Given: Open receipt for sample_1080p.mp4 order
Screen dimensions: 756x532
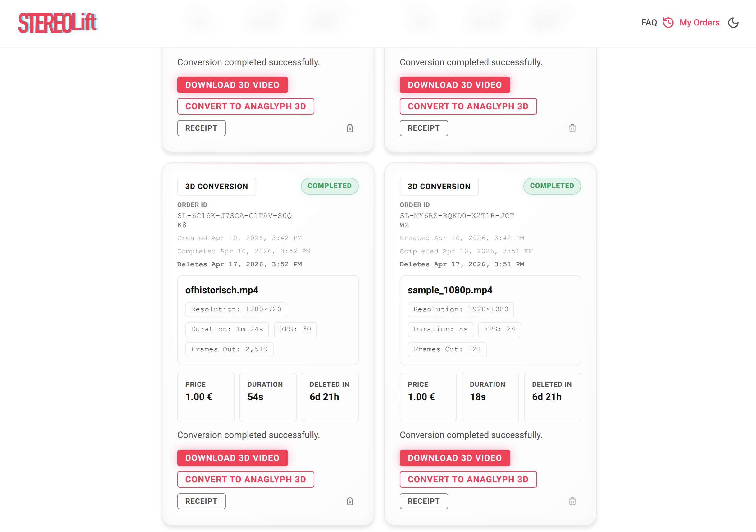Looking at the screenshot, I should 423,501.
